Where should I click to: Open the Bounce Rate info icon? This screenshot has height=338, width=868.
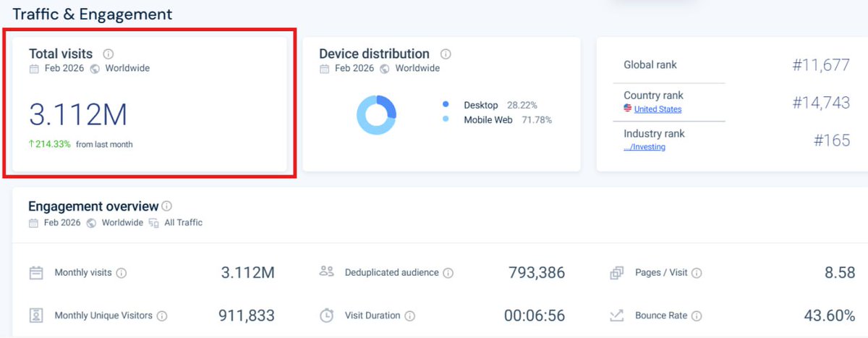[697, 316]
